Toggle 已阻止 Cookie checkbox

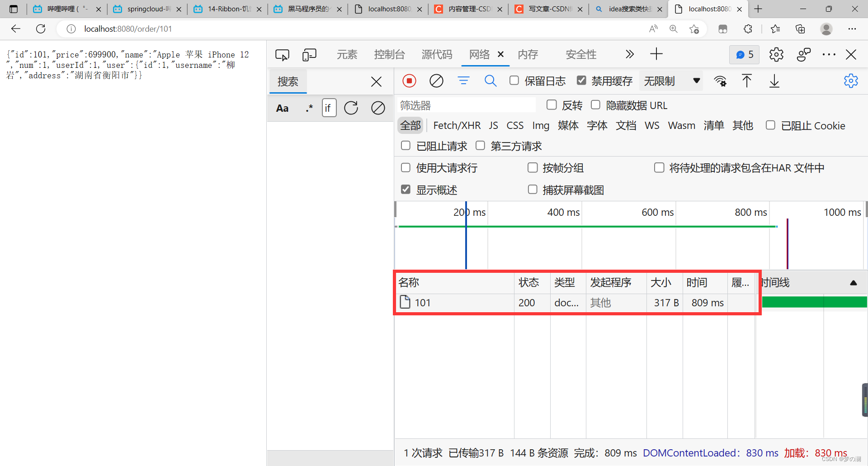tap(770, 125)
